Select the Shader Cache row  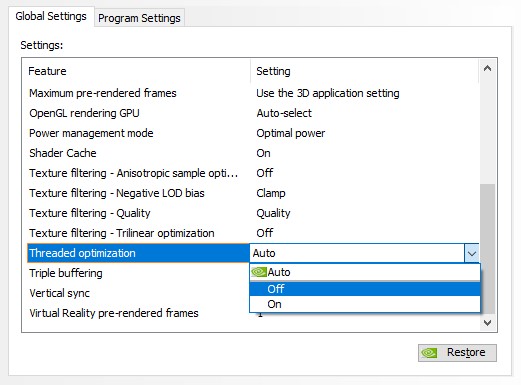pos(253,153)
